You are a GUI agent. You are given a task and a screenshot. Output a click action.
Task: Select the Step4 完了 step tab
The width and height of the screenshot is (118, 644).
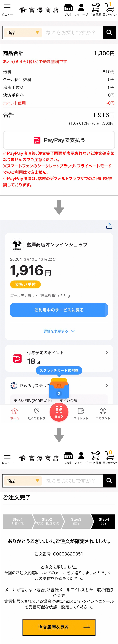[104, 521]
